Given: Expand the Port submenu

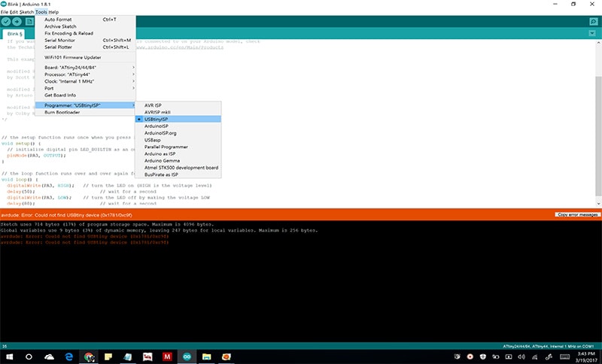Looking at the screenshot, I should [x=85, y=88].
